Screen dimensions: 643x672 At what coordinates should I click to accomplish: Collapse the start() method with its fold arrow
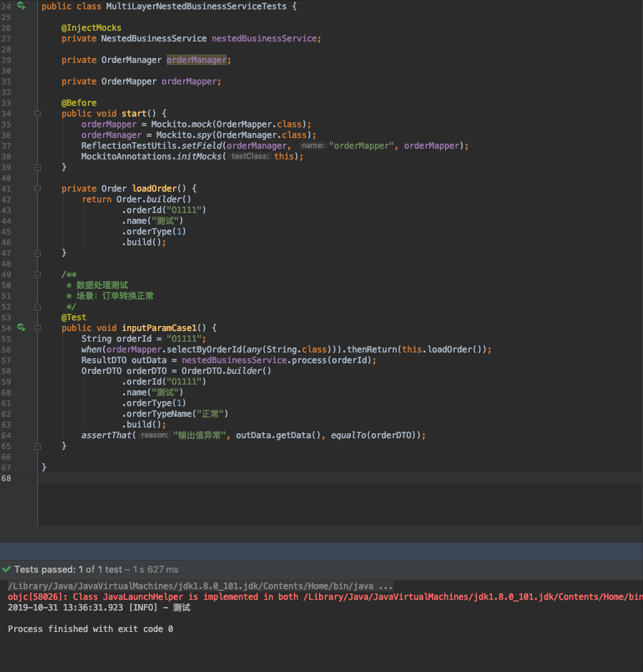[38, 113]
